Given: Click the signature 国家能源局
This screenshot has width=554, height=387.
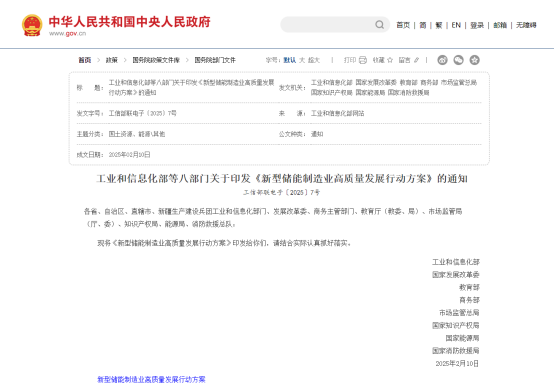Looking at the screenshot, I should tap(462, 338).
